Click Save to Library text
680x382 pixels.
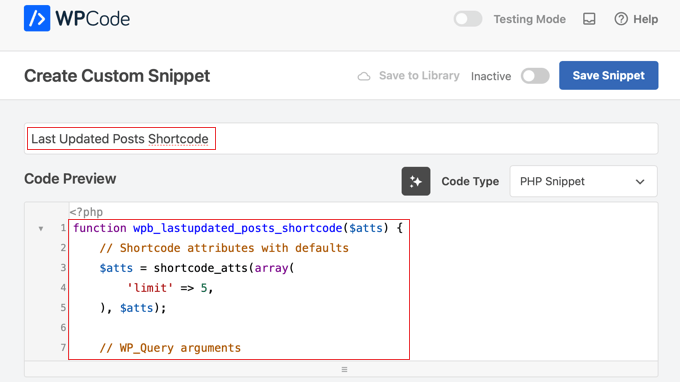[x=419, y=75]
